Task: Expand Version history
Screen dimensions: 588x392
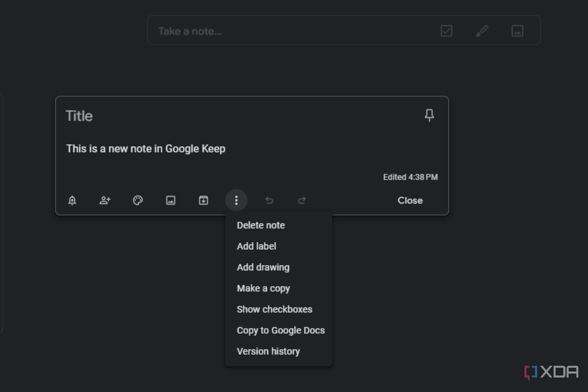Action: [268, 351]
